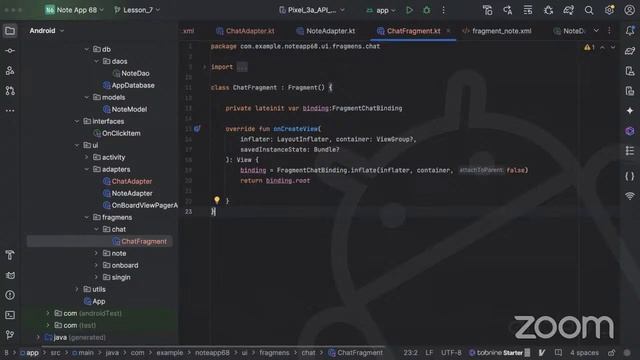This screenshot has height=360, width=640.
Task: Switch to the ChatAdapter.kt tab
Action: (245, 31)
